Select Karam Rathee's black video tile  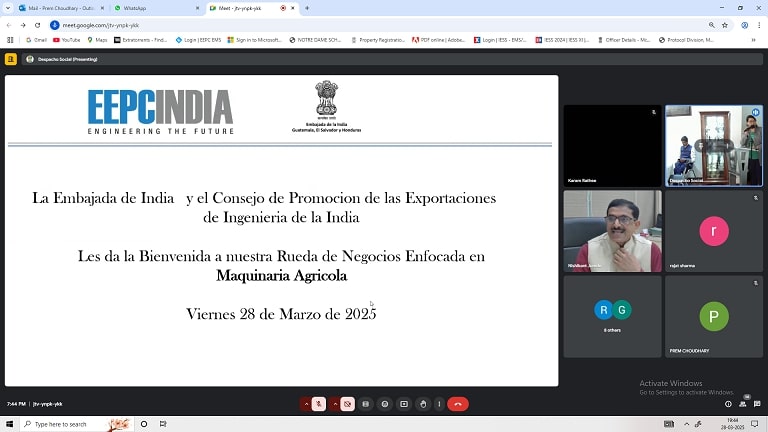click(x=612, y=145)
